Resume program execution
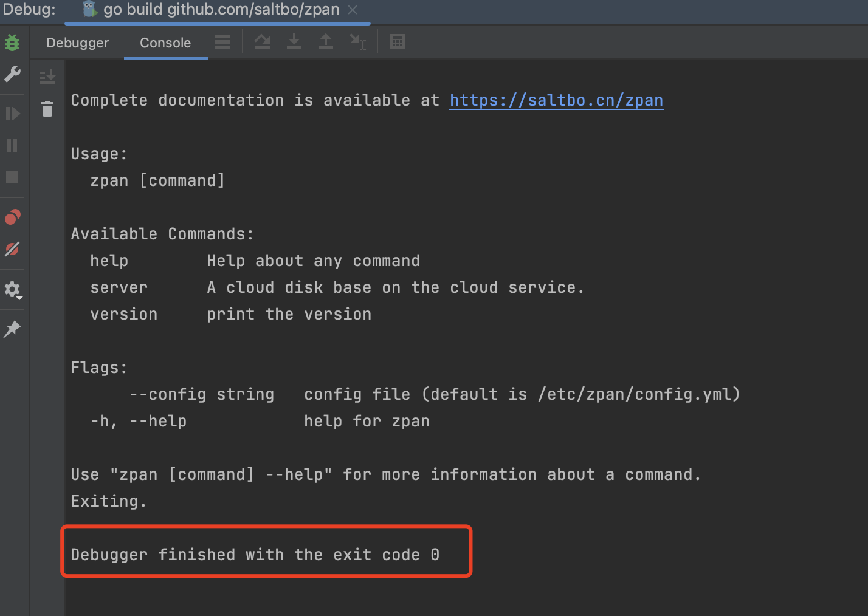 click(12, 113)
